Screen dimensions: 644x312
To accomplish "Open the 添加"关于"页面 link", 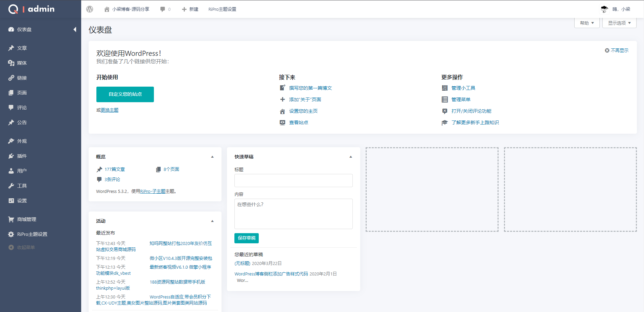I will coord(305,99).
